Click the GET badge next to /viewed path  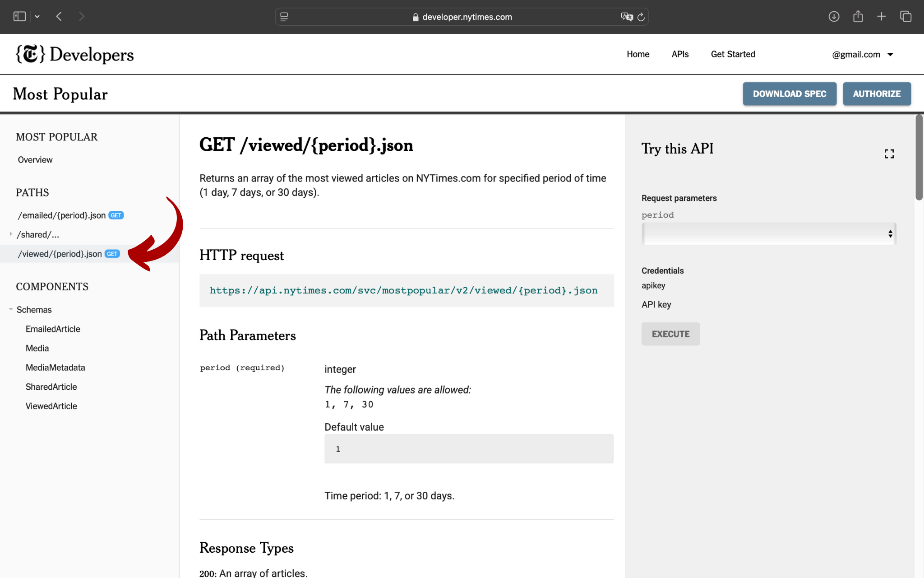[x=112, y=254]
